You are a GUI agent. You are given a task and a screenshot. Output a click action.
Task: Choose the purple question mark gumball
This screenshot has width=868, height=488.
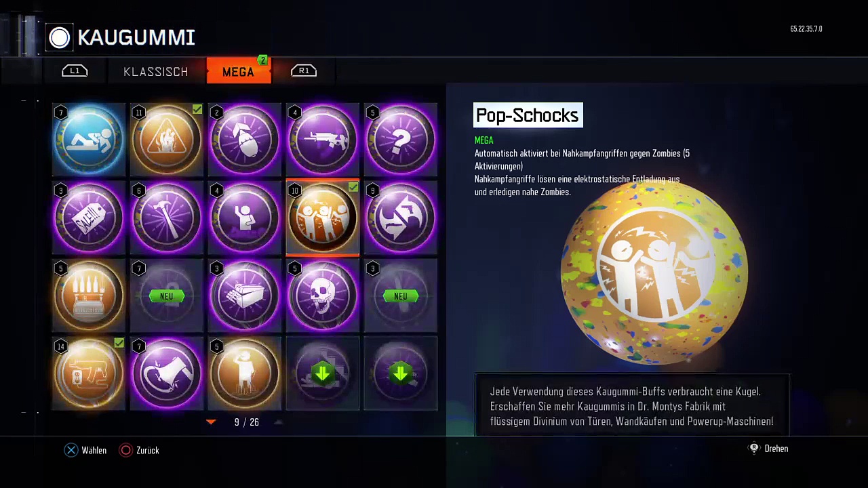401,139
